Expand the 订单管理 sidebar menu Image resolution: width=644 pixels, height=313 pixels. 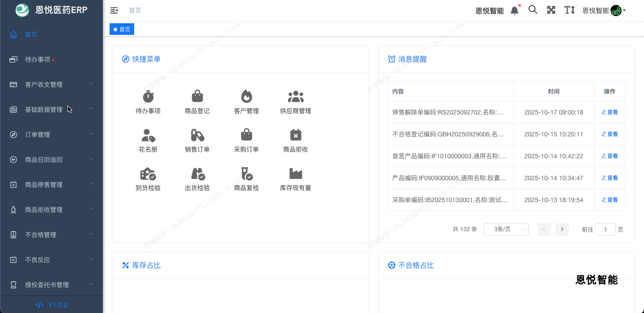51,135
